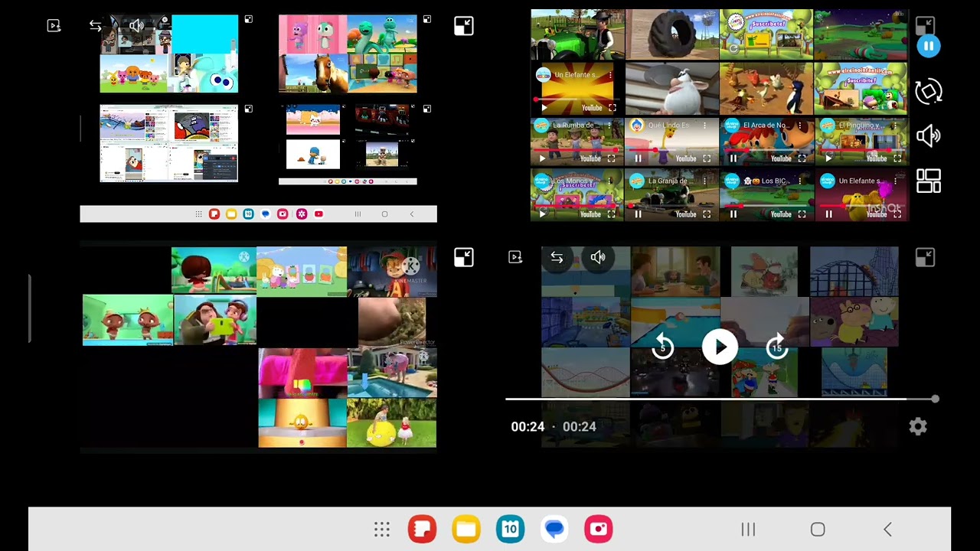This screenshot has width=980, height=551.
Task: Pause the Qué Lindo Es video
Action: click(638, 158)
